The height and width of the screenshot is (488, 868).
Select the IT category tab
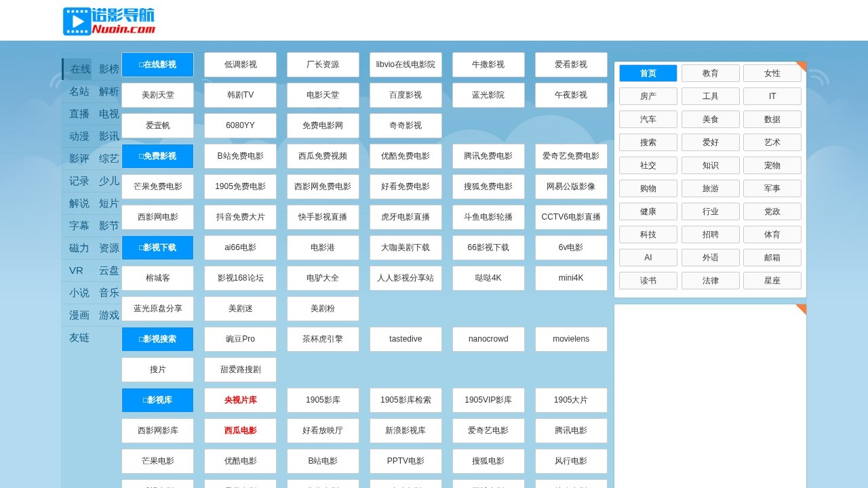[x=772, y=96]
